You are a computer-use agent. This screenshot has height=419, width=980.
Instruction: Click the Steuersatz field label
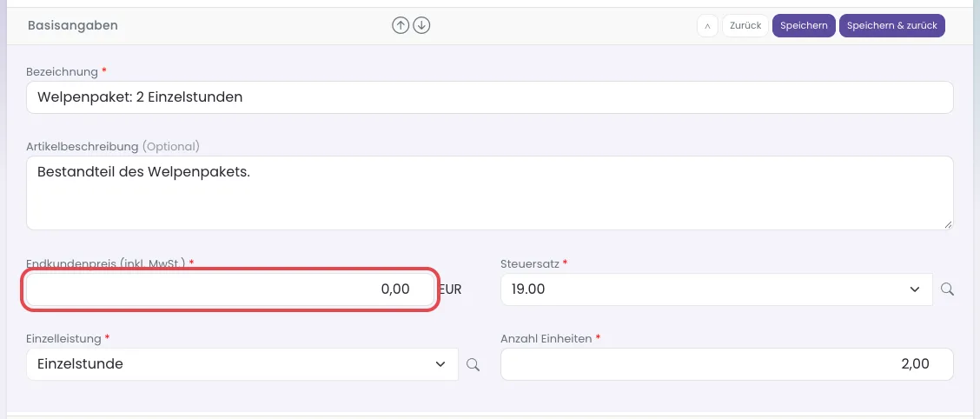[529, 263]
